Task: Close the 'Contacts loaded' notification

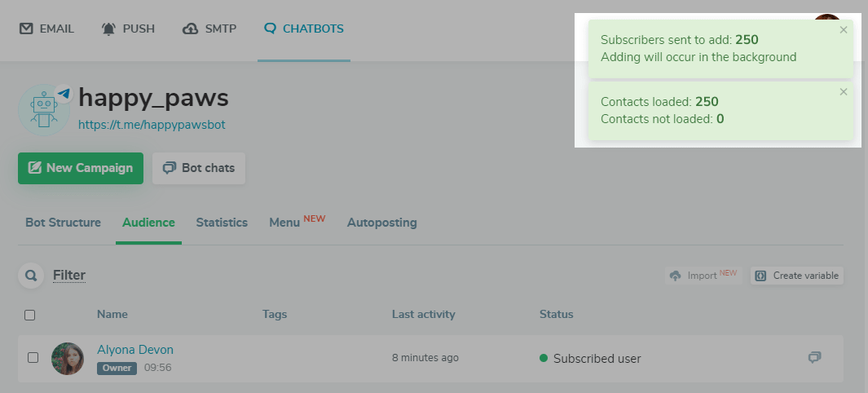Action: click(844, 91)
